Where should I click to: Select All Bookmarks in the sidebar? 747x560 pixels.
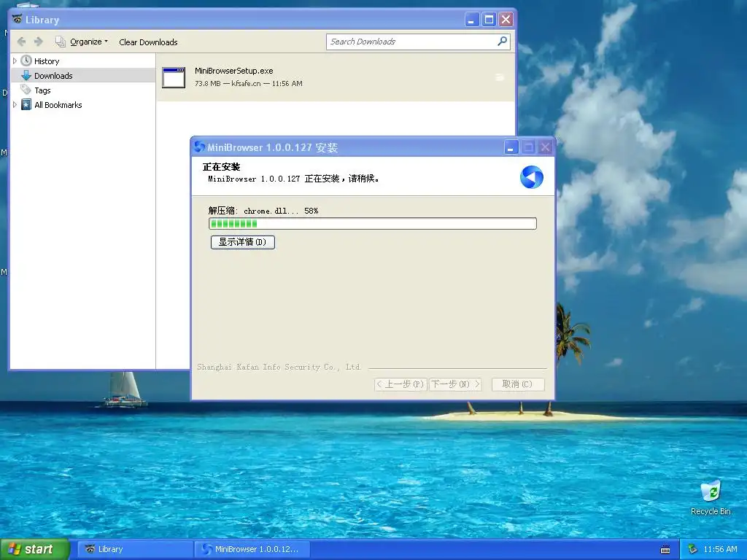click(58, 105)
